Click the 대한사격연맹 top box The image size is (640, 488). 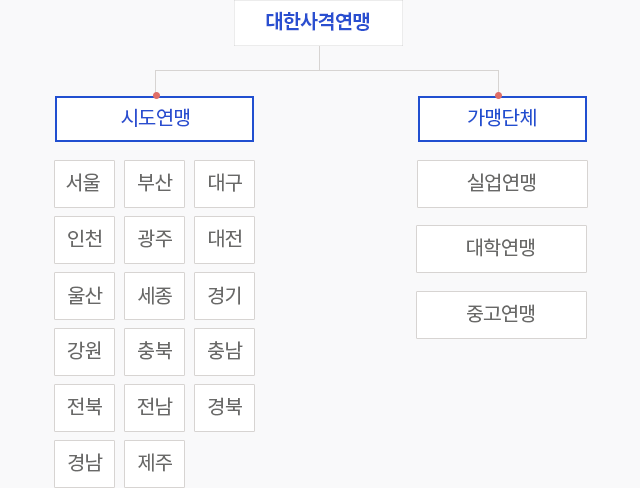tap(318, 22)
